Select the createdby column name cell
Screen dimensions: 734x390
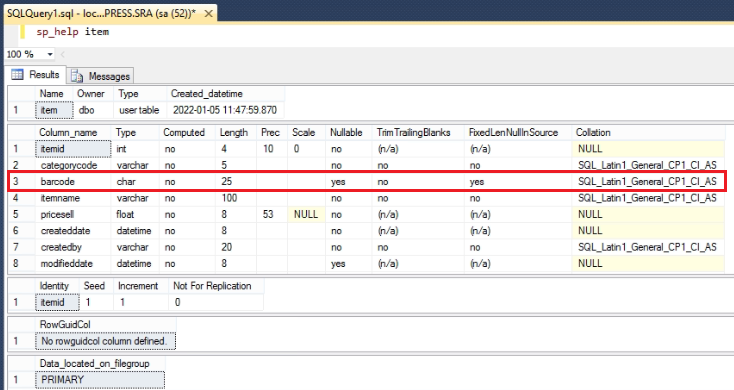pyautogui.click(x=73, y=247)
